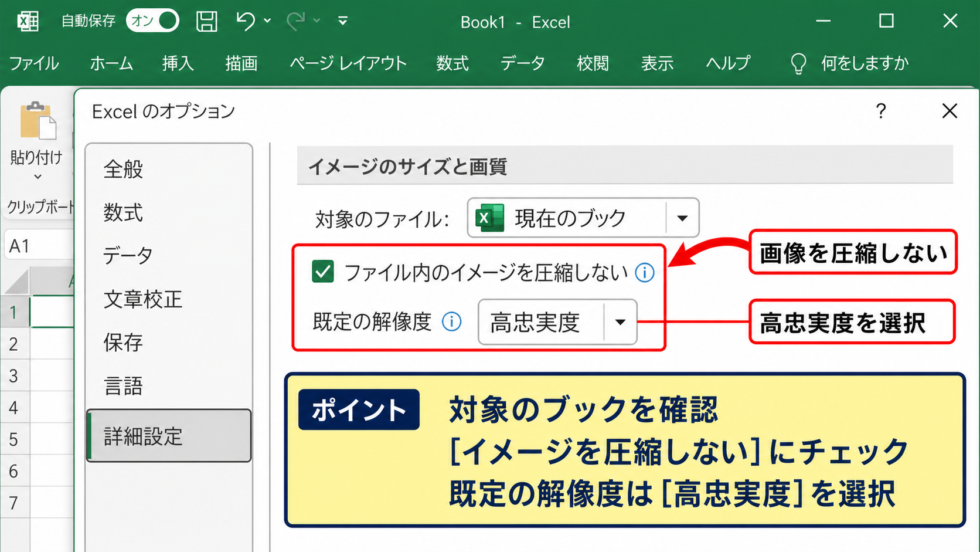980x552 pixels.
Task: Close the Excel のオプション dialog
Action: click(950, 111)
